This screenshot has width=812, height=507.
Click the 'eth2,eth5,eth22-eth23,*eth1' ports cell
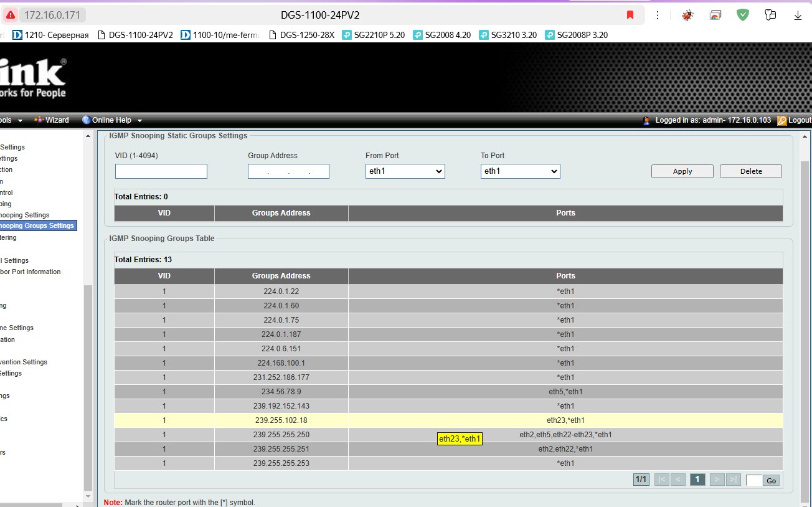coord(565,435)
